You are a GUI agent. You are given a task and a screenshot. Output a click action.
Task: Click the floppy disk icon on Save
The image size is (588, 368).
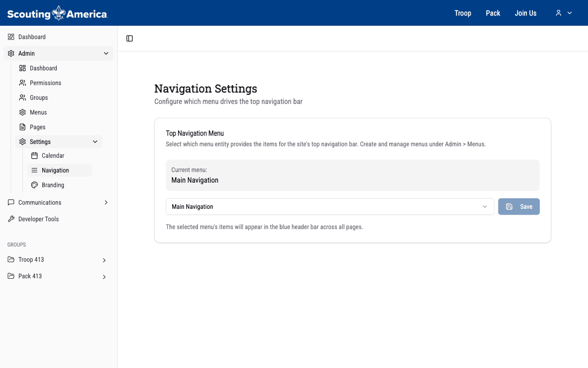509,207
